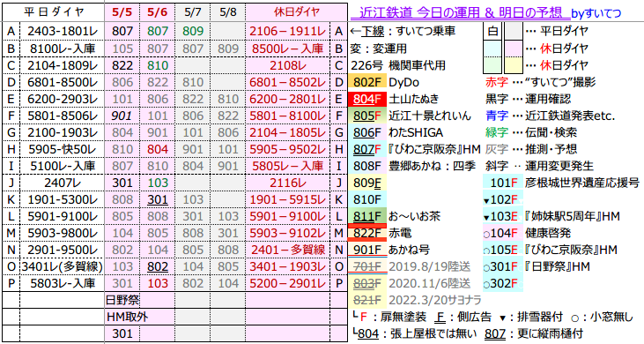644x344 pixels.
Task: Click the 赤字 legend label
Action: (497, 82)
